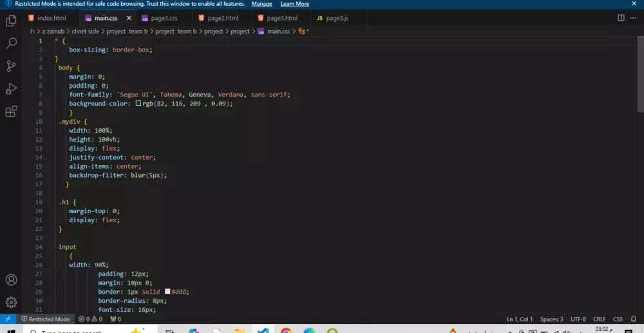Click the Manage link in the banner
The image size is (644, 333).
click(262, 4)
